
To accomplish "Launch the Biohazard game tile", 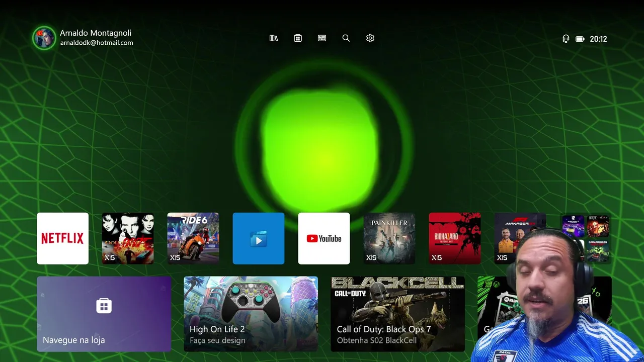I will point(455,238).
